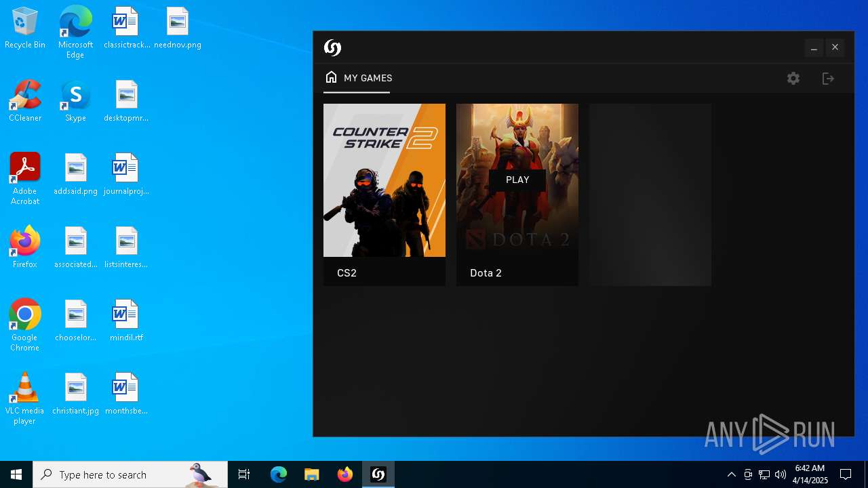
Task: Click the log out icon
Action: [828, 79]
